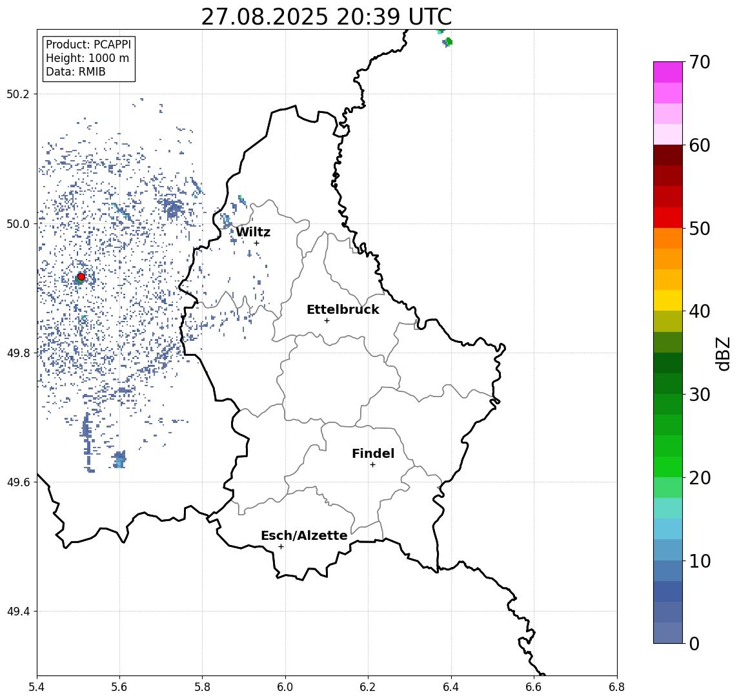The width and height of the screenshot is (739, 700).
Task: Click the colorbar tick label 60
Action: [x=700, y=145]
